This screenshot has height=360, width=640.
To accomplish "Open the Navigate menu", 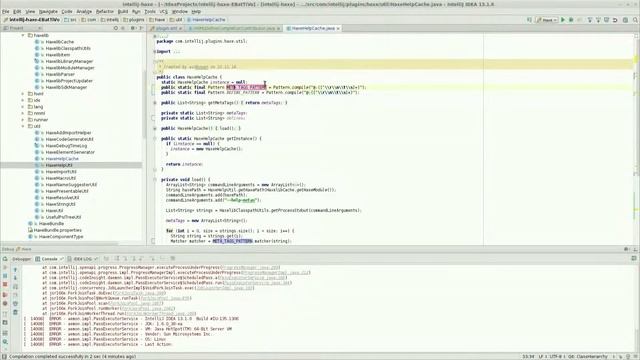I will (48, 11).
